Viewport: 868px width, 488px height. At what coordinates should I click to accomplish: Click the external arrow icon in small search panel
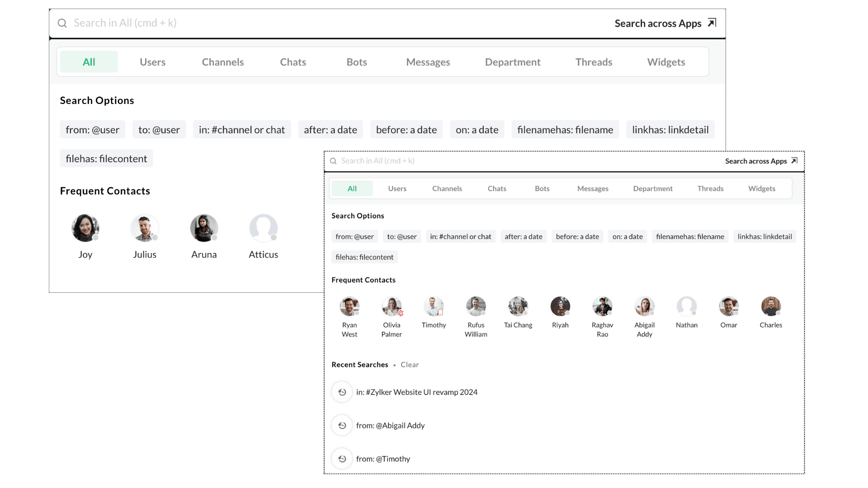pyautogui.click(x=794, y=161)
